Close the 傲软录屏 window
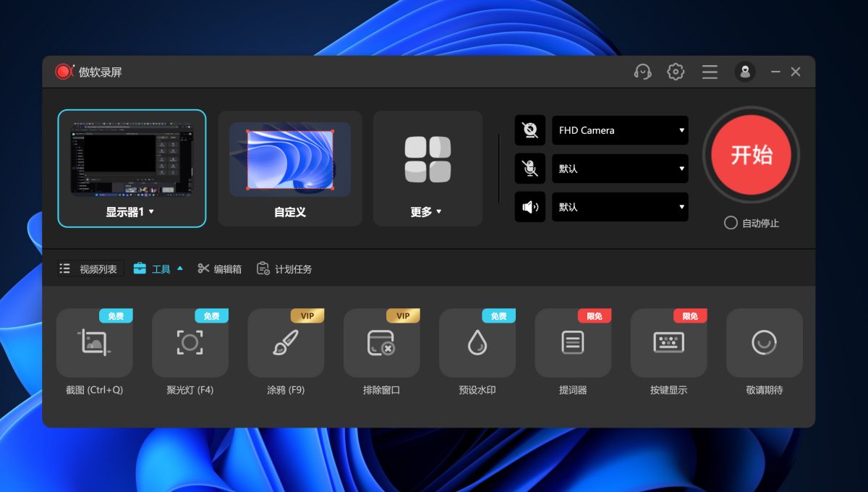868x492 pixels. click(x=796, y=72)
